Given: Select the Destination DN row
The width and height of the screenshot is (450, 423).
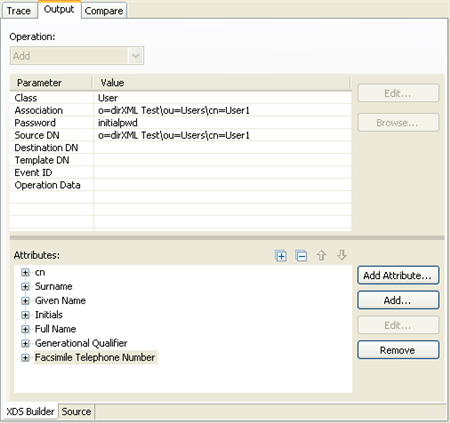Looking at the screenshot, I should [x=181, y=148].
